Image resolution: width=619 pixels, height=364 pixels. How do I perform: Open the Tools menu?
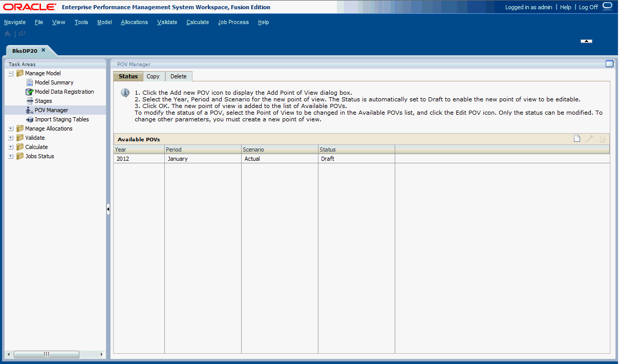point(81,22)
